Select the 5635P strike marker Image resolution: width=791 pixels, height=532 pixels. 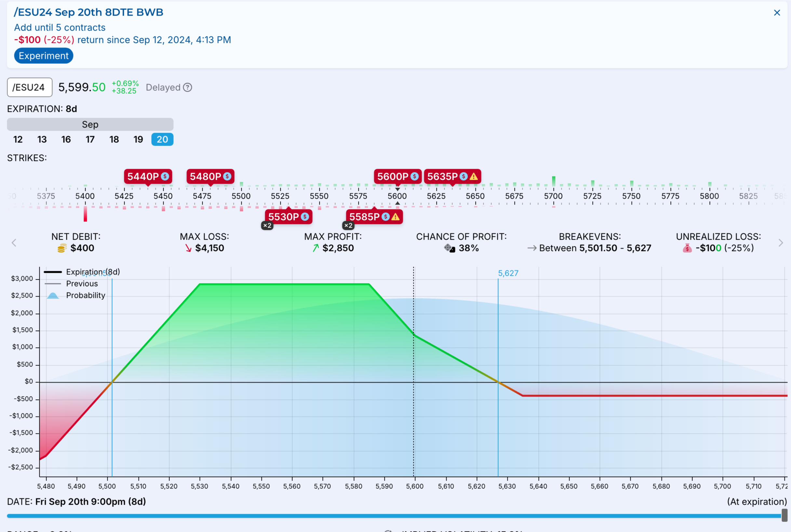452,177
